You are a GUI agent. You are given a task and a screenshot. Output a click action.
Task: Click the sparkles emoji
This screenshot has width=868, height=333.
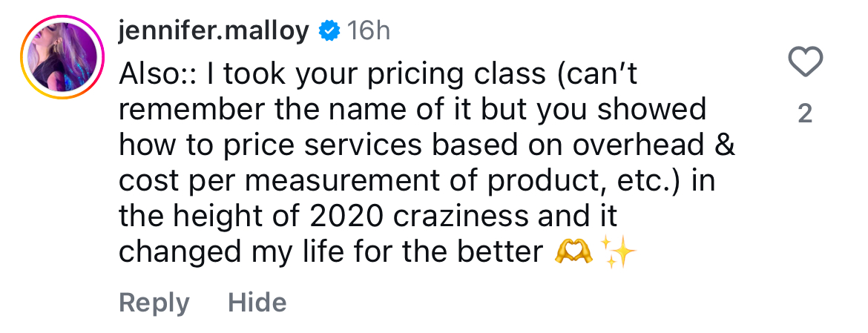pos(619,253)
